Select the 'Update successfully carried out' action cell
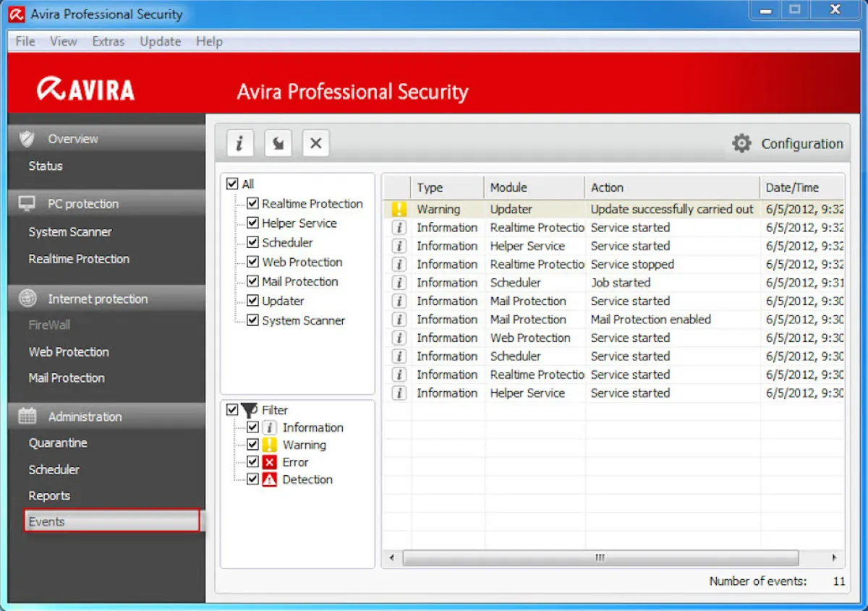The height and width of the screenshot is (611, 868). pyautogui.click(x=672, y=209)
